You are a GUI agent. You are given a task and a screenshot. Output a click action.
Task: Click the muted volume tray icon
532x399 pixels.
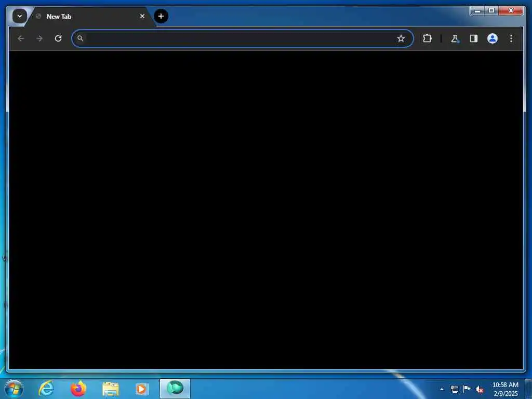coord(480,389)
